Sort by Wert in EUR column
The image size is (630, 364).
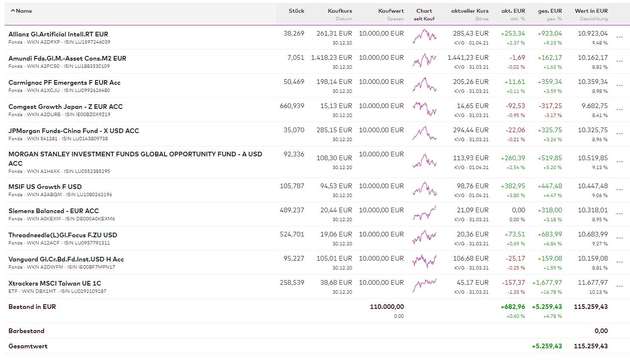(x=591, y=11)
